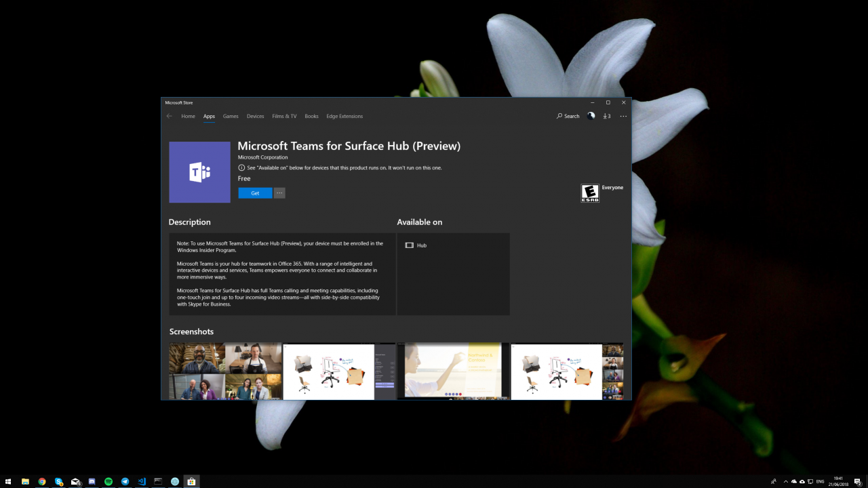Switch to the Games tab

231,116
